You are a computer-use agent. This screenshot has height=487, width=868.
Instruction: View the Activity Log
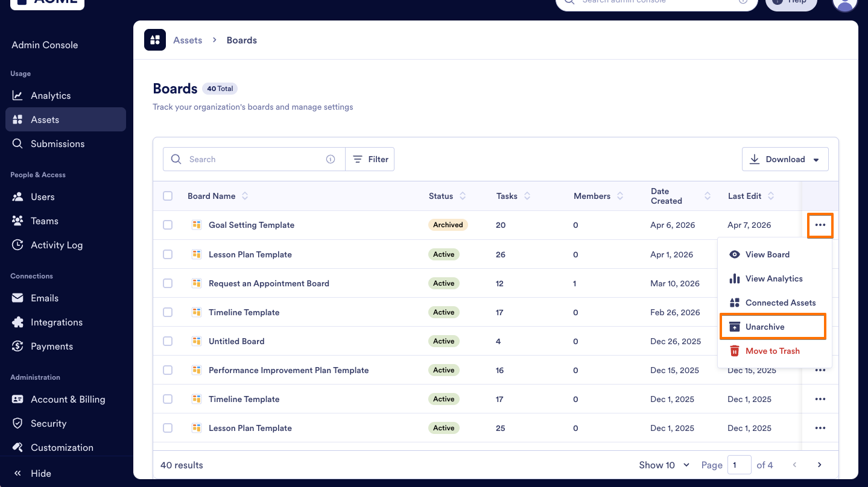click(57, 245)
